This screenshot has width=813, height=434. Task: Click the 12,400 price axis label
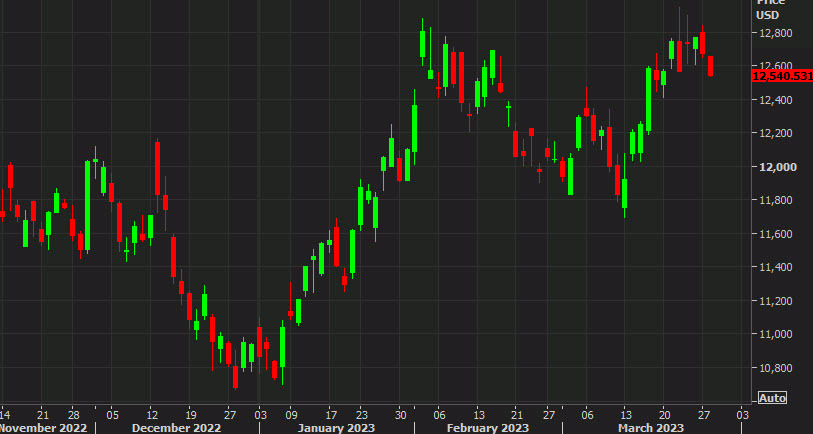(x=776, y=100)
